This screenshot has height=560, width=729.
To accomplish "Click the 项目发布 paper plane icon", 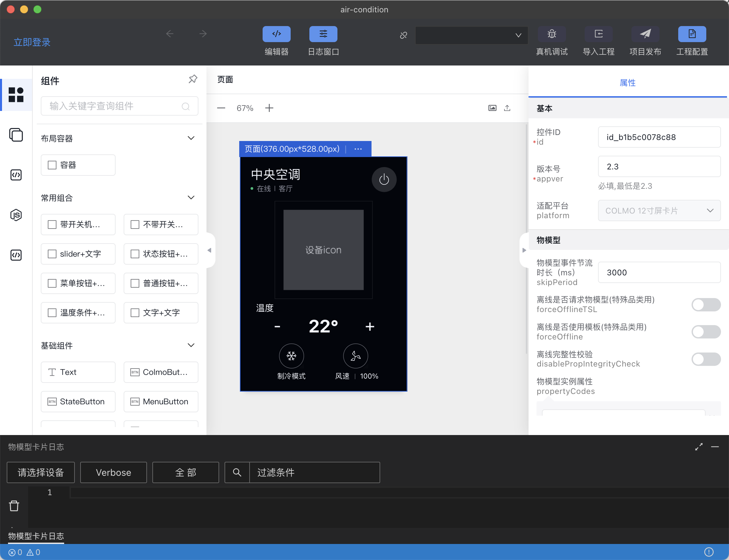I will 645,34.
